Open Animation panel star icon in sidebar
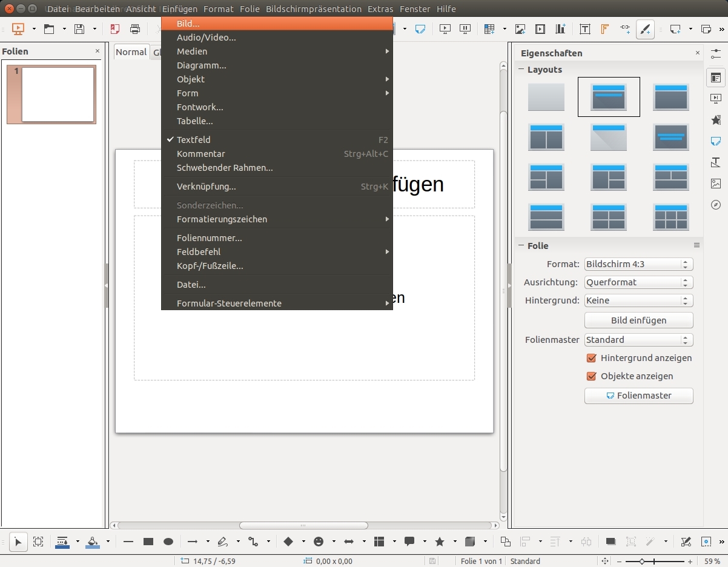Screen dimensions: 728x567 716,120
